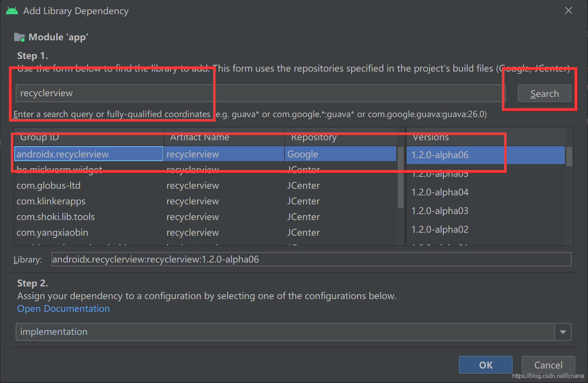Open the Open Documentation link

[63, 308]
